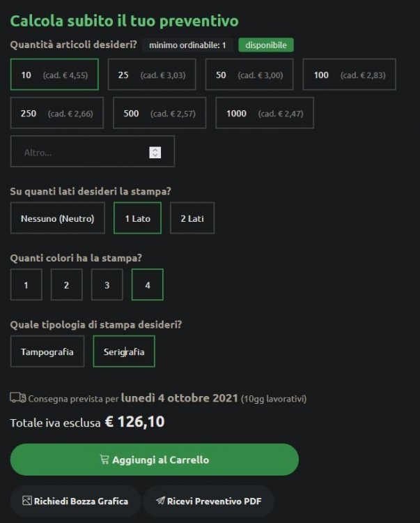The height and width of the screenshot is (523, 420).
Task: Click the shopping cart icon
Action: (105, 460)
